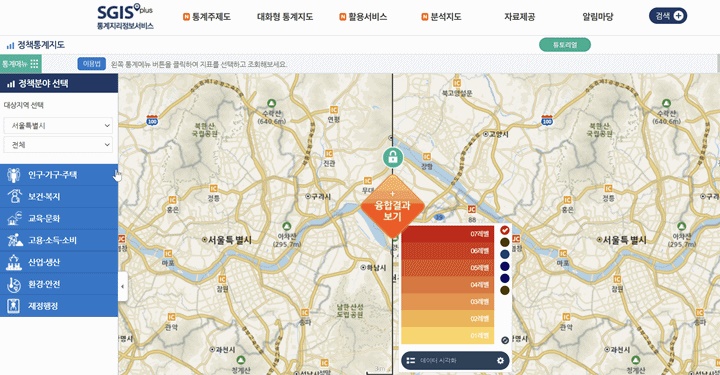
Task: Open legend settings gear icon
Action: coord(500,361)
